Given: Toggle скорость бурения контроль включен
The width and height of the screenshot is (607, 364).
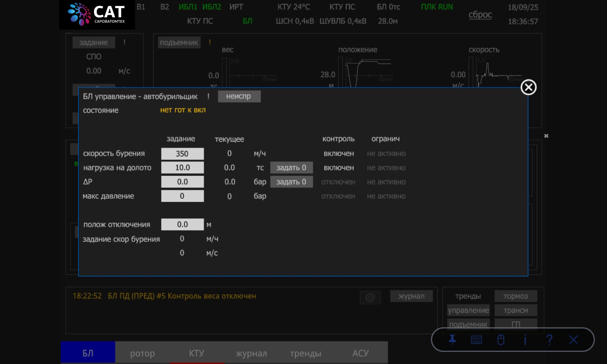Looking at the screenshot, I should [x=339, y=154].
